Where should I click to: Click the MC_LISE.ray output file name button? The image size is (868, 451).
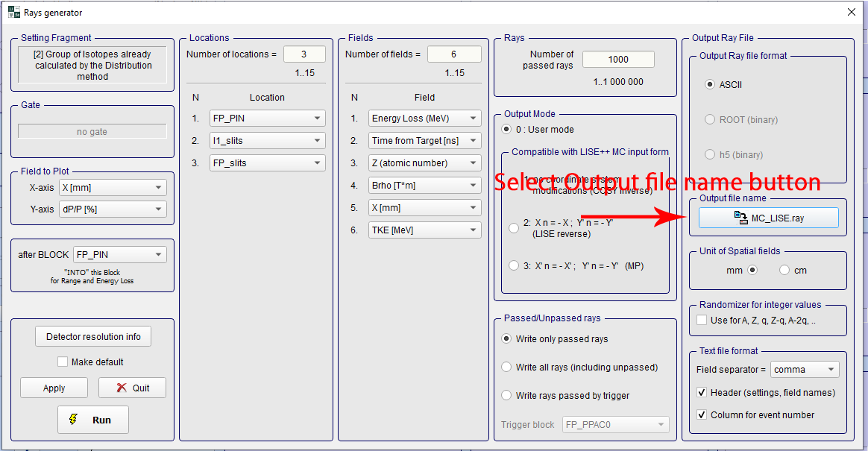tap(768, 218)
